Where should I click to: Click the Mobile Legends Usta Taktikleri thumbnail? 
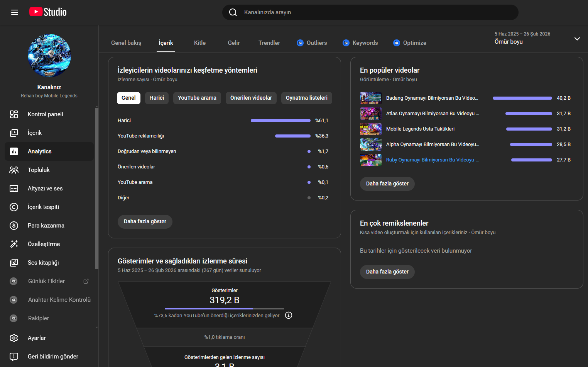tap(371, 129)
